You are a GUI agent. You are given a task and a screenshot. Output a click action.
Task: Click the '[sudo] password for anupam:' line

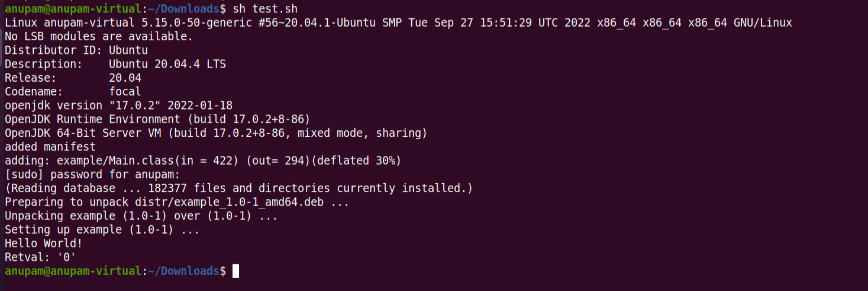(x=92, y=175)
